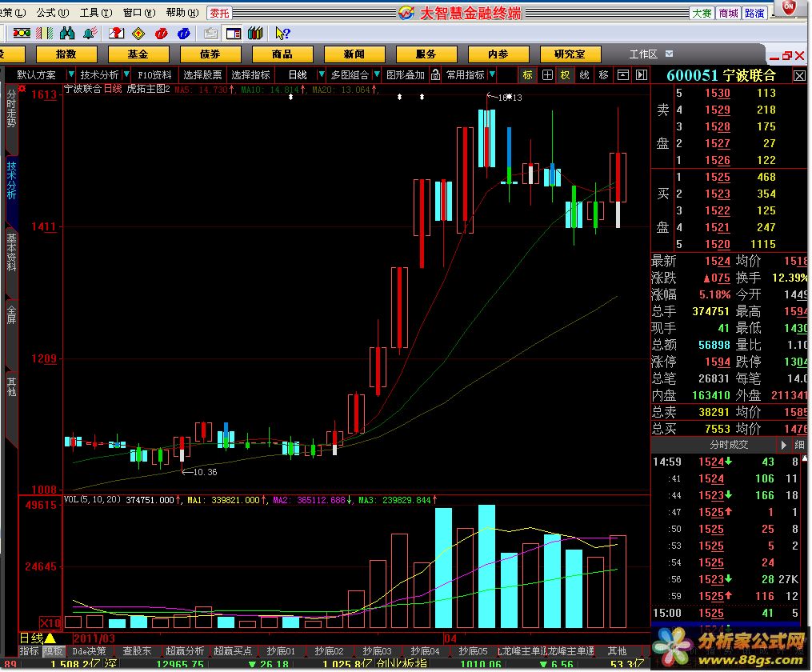Click the crosshair grid icon in chart toolbar

click(x=547, y=75)
